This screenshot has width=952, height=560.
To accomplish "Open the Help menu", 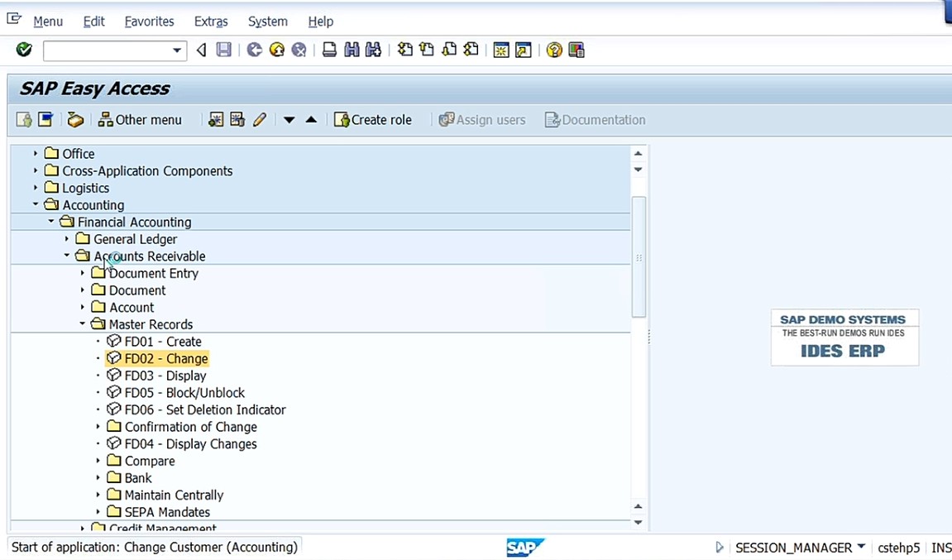I will tap(321, 22).
